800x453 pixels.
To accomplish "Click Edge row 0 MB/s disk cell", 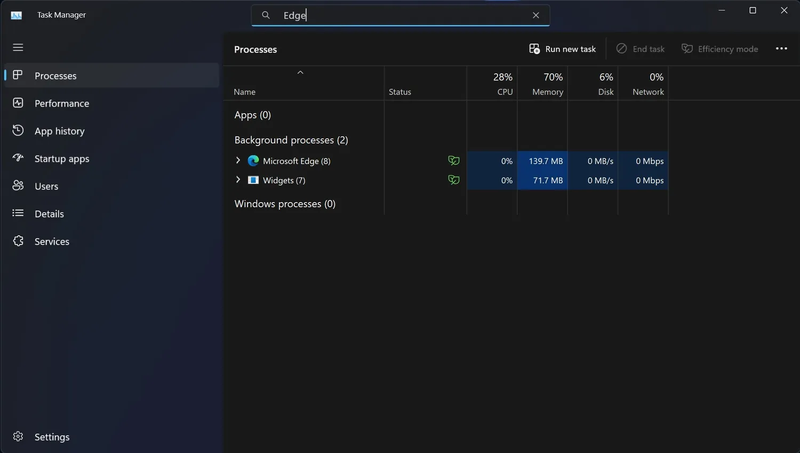I will (593, 161).
